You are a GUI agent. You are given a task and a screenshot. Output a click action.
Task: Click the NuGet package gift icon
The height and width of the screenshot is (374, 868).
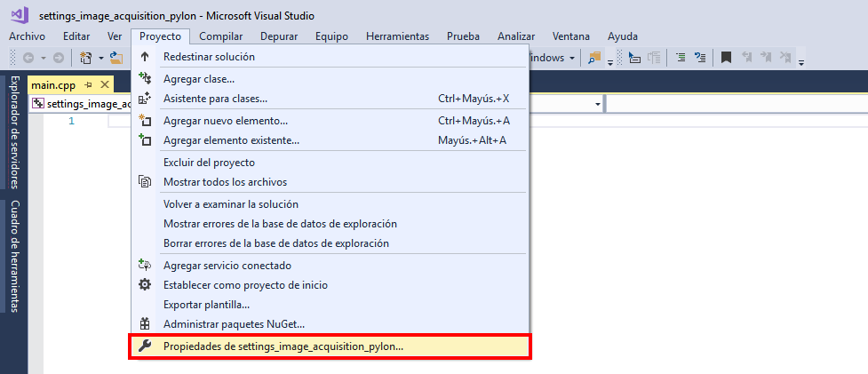145,323
